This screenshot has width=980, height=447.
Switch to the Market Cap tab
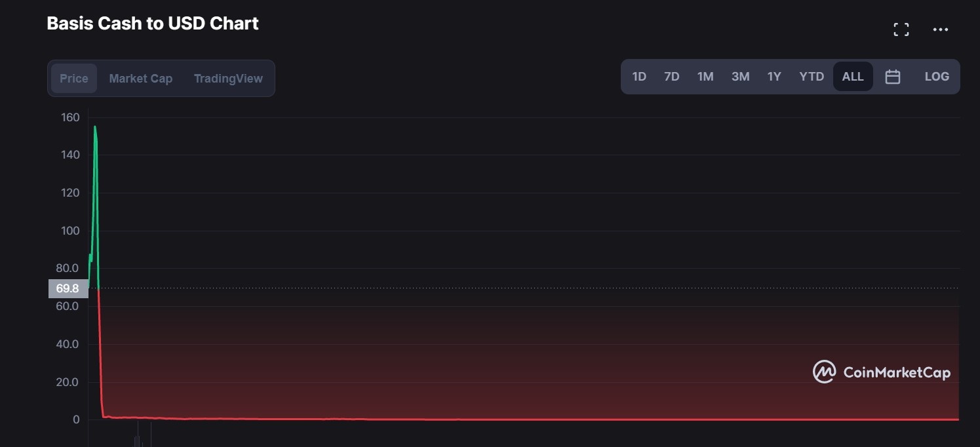pyautogui.click(x=140, y=79)
